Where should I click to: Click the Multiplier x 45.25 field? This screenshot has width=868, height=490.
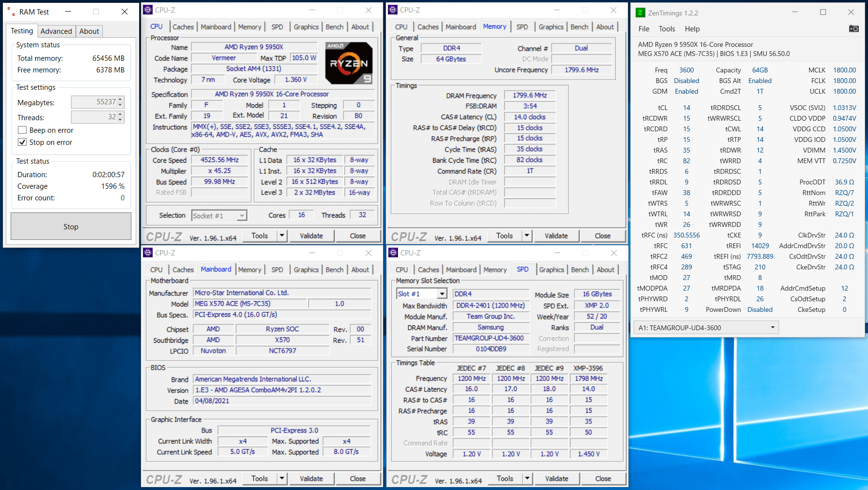click(x=220, y=171)
